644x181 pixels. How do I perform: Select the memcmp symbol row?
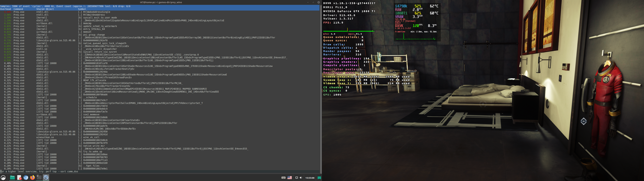point(160,23)
